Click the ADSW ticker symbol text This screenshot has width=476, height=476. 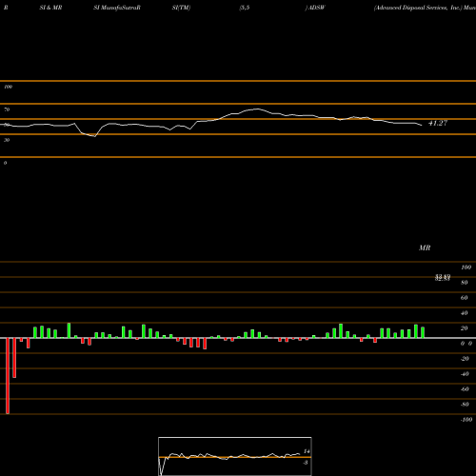click(x=317, y=8)
